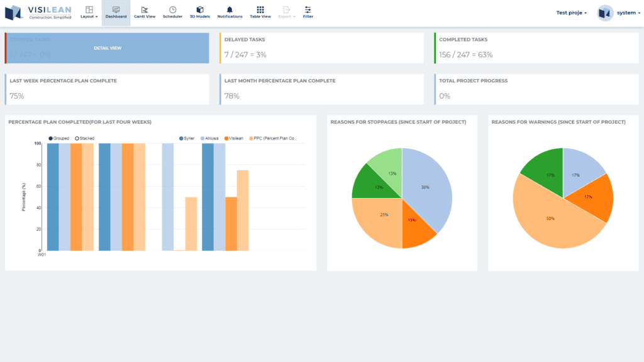
Task: Open the Scheduler clock icon
Action: coord(172,10)
